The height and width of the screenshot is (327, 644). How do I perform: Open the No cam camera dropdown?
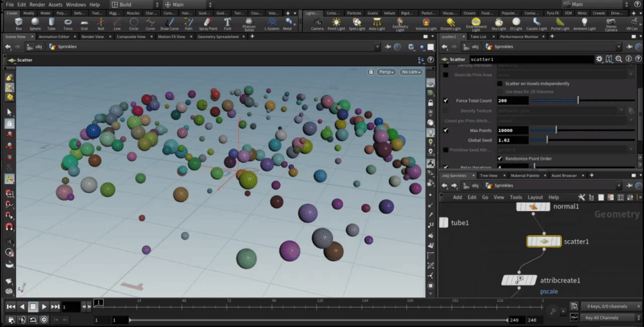(x=411, y=72)
